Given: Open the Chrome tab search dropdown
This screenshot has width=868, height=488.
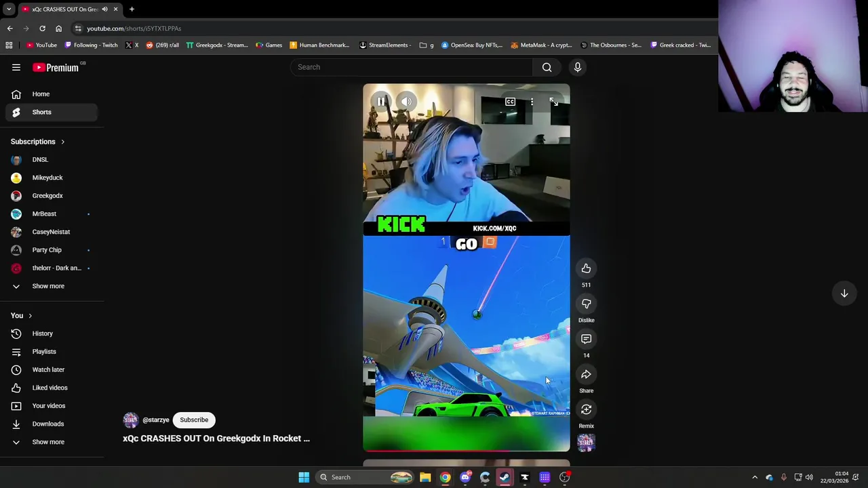Looking at the screenshot, I should tap(9, 9).
